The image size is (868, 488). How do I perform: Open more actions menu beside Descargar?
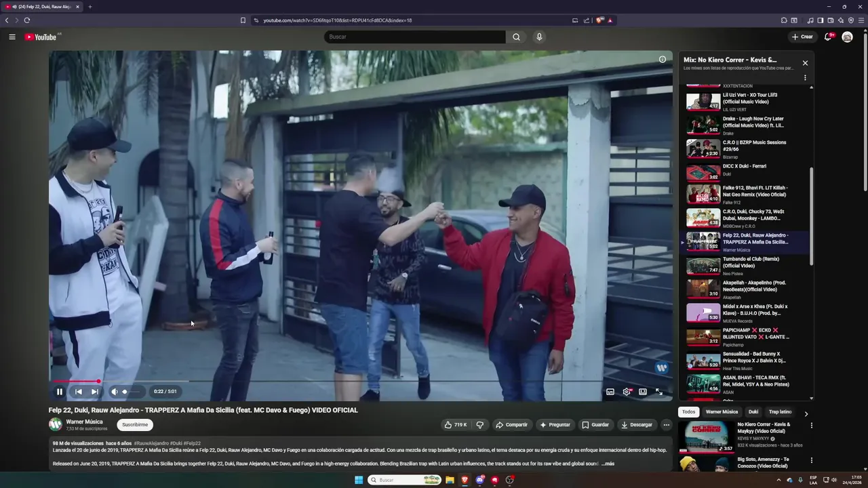point(667,425)
